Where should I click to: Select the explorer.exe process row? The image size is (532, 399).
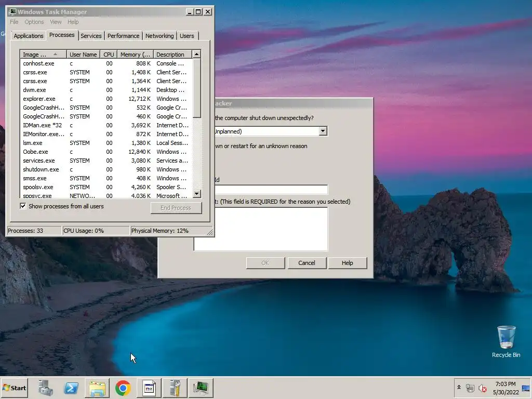tap(106, 99)
